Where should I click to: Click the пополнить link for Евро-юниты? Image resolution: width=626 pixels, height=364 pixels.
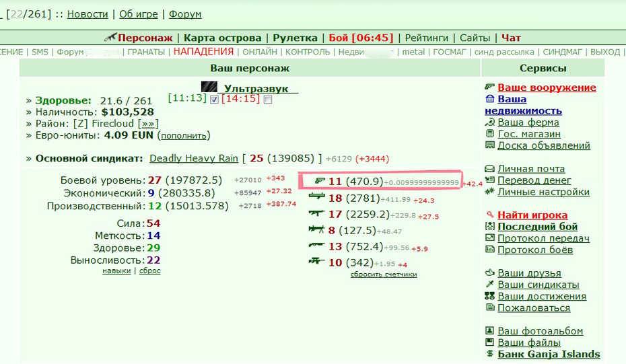(184, 136)
